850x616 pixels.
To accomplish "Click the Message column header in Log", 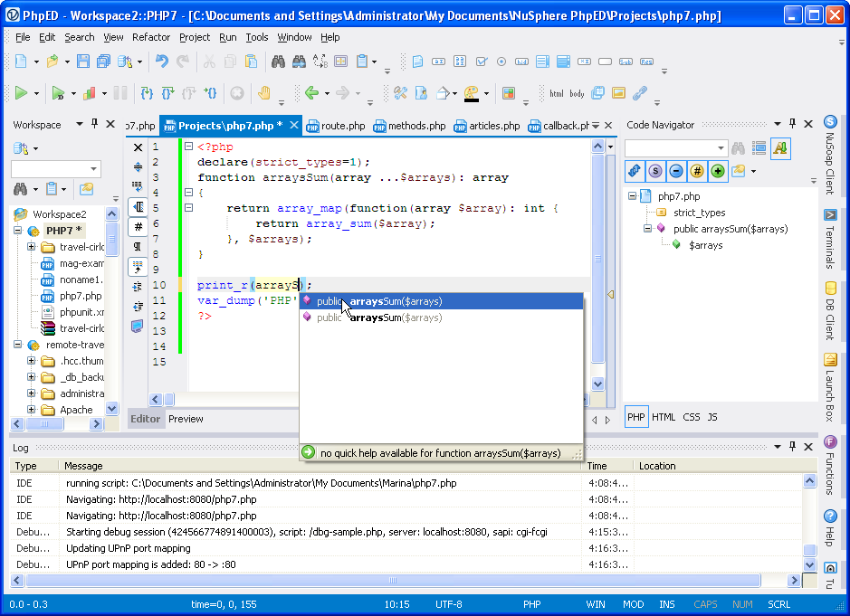I will click(x=320, y=466).
